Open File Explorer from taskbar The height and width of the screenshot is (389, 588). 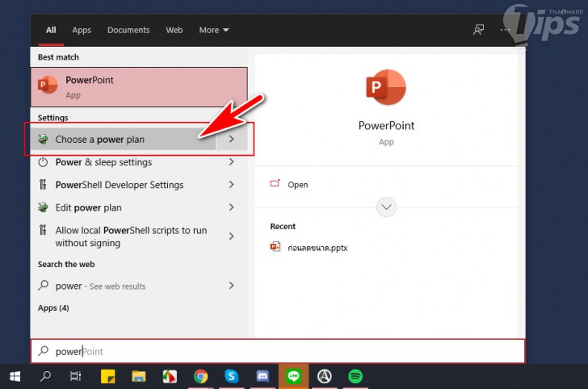[139, 376]
